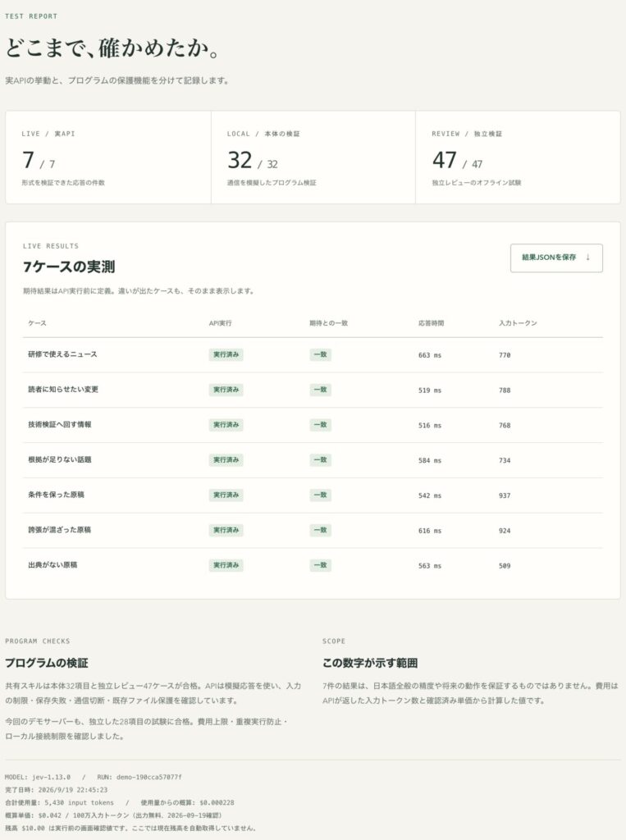The height and width of the screenshot is (840, 626).
Task: Click the 7 / 7 live count
Action: pos(39,161)
